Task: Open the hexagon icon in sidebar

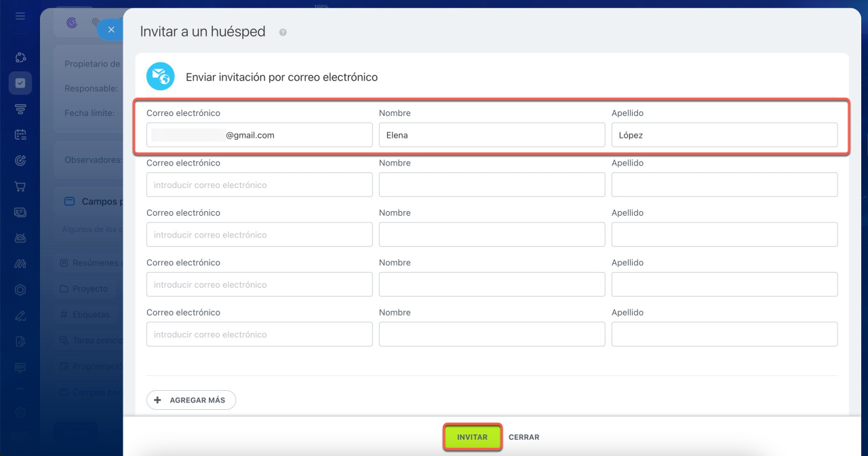Action: click(x=20, y=289)
